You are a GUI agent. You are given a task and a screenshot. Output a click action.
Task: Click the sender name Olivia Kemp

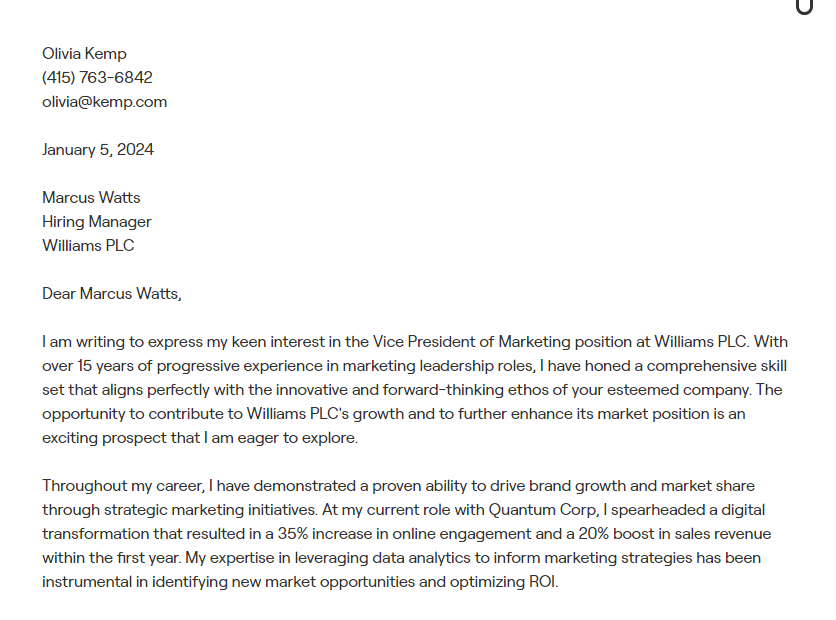[84, 54]
